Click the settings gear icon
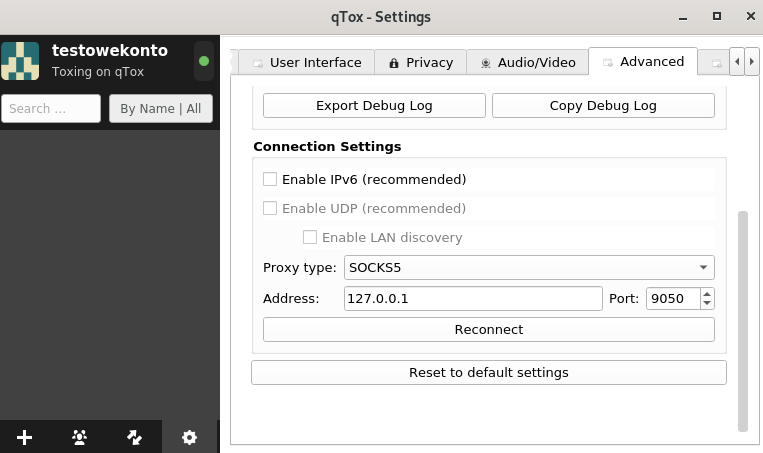 (189, 437)
